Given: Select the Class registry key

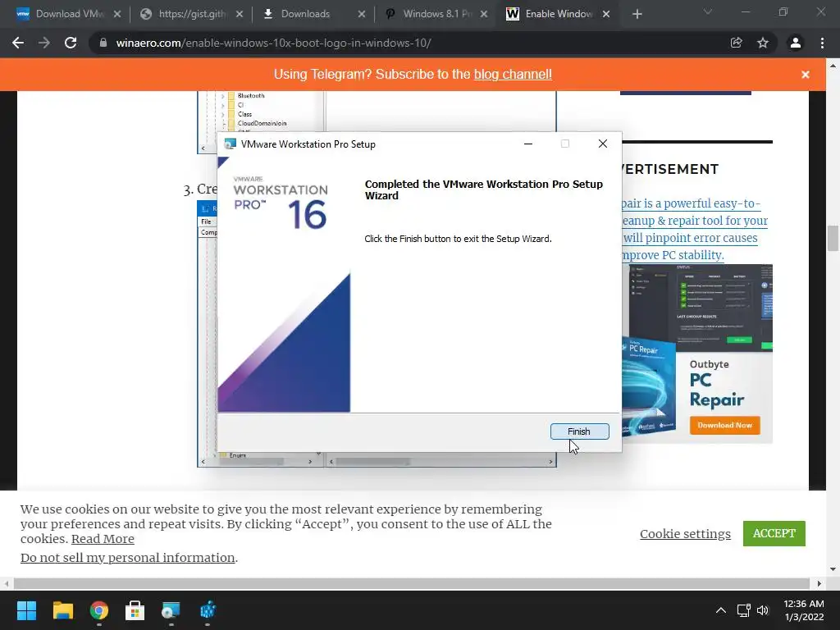Looking at the screenshot, I should [244, 114].
